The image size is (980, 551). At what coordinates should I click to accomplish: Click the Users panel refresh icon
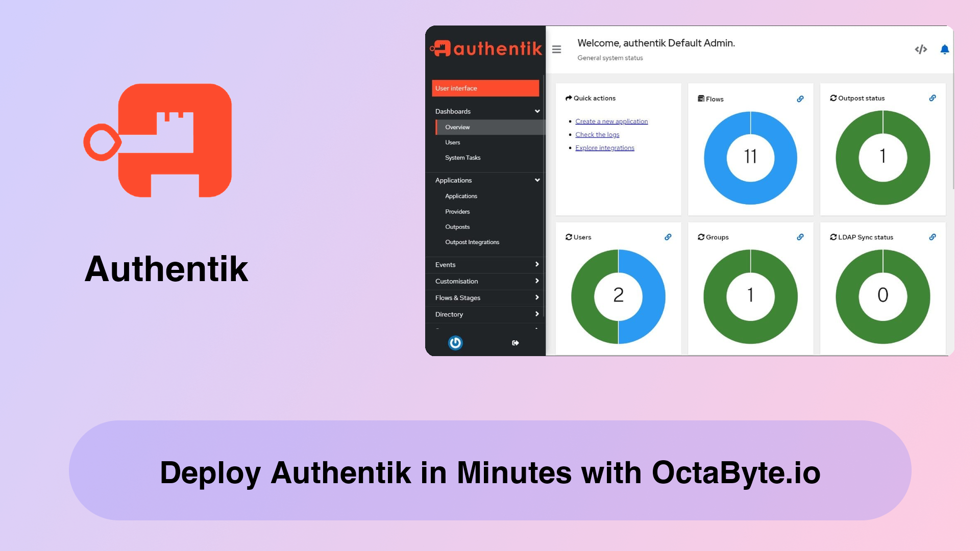569,237
